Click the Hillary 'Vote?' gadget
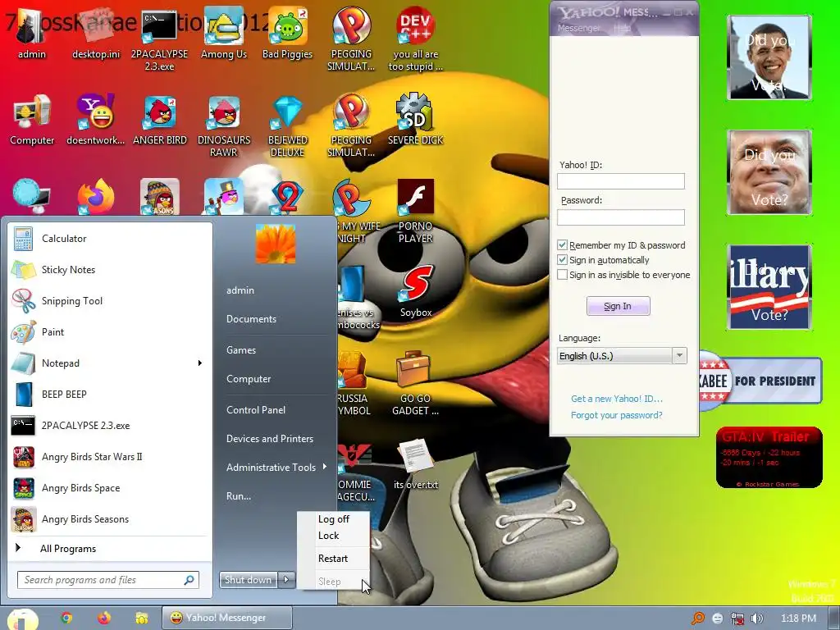 tap(769, 287)
